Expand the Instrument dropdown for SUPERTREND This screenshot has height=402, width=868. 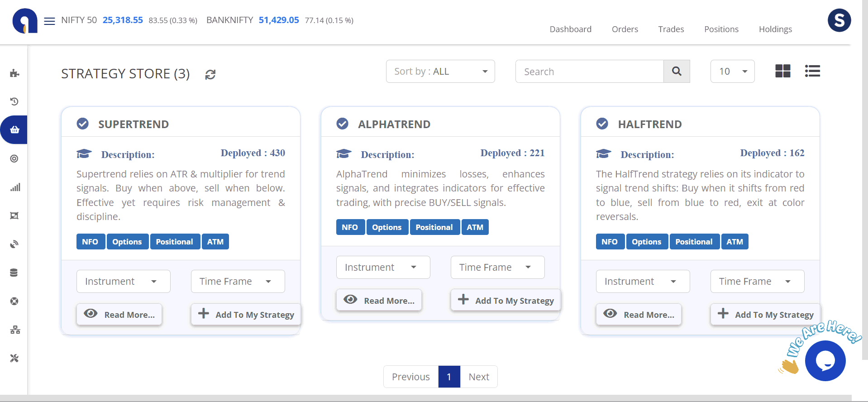123,282
